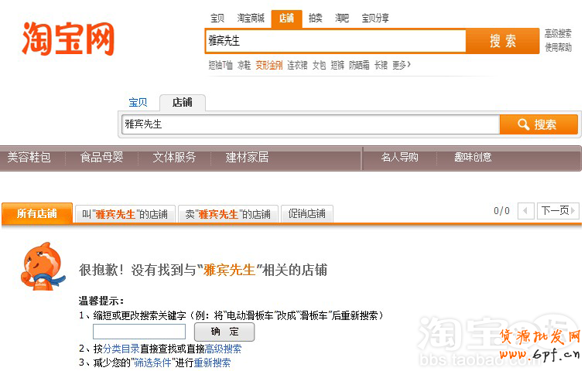Click the 重新搜索 link
Viewport: 588px width, 371px height.
[x=212, y=362]
